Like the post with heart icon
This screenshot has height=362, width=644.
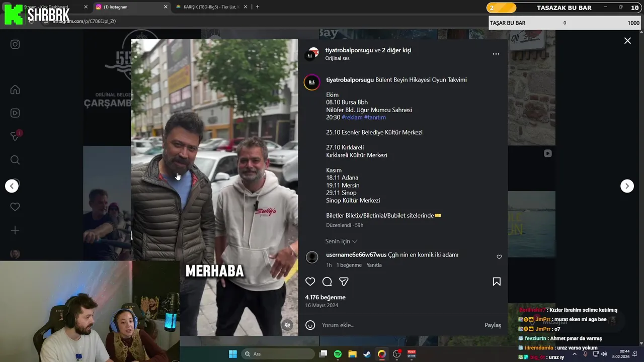(310, 282)
